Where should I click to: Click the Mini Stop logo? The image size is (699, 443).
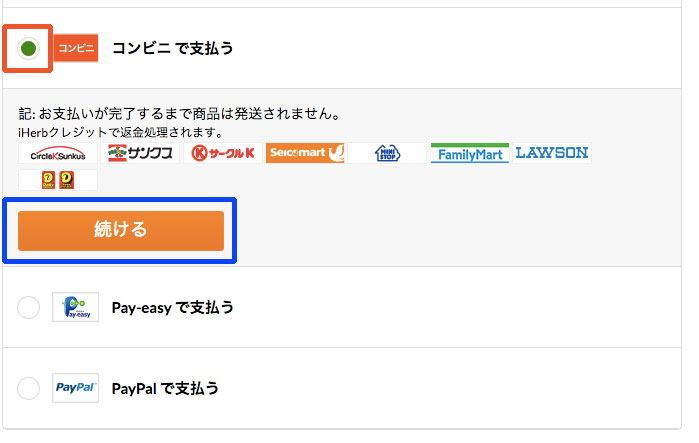click(x=387, y=153)
